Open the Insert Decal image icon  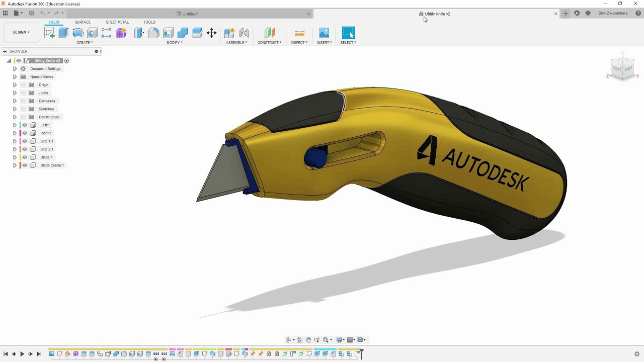[324, 33]
